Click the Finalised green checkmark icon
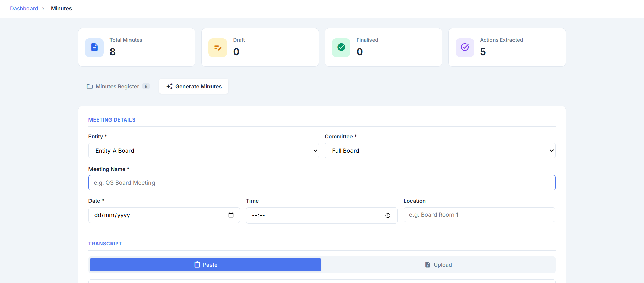The height and width of the screenshot is (283, 644). 341,47
